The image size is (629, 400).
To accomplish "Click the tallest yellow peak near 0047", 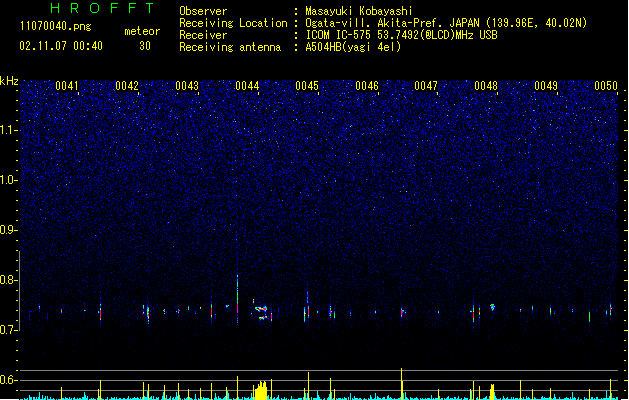I will [402, 383].
